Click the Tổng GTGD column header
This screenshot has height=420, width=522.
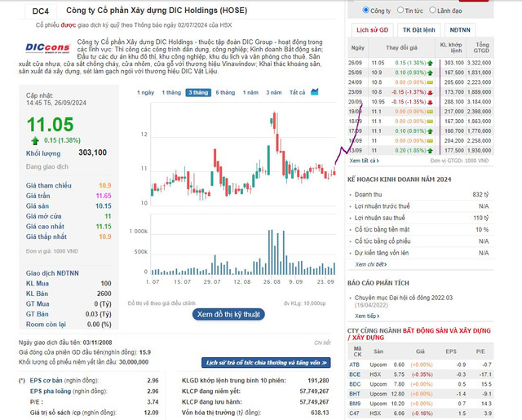481,47
